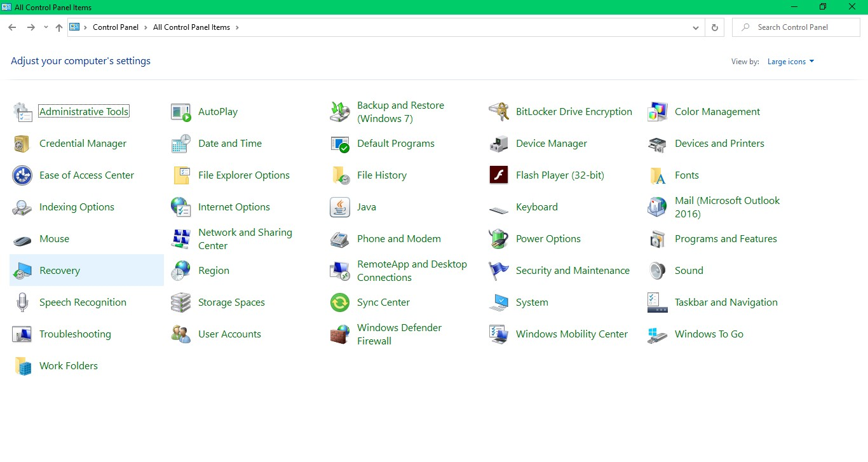The height and width of the screenshot is (462, 868).
Task: Open the Region globe icon
Action: coord(181,271)
